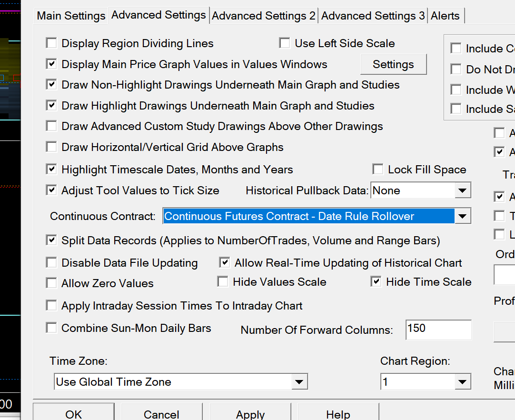Image resolution: width=515 pixels, height=420 pixels.
Task: Expand the Continuous Contract dropdown
Action: [x=461, y=216]
